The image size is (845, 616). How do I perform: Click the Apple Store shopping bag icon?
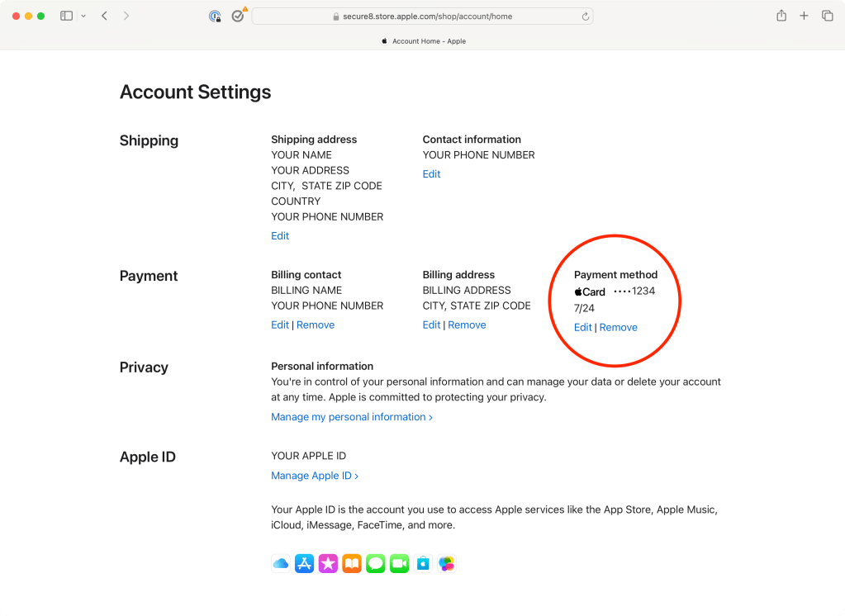[x=423, y=564]
